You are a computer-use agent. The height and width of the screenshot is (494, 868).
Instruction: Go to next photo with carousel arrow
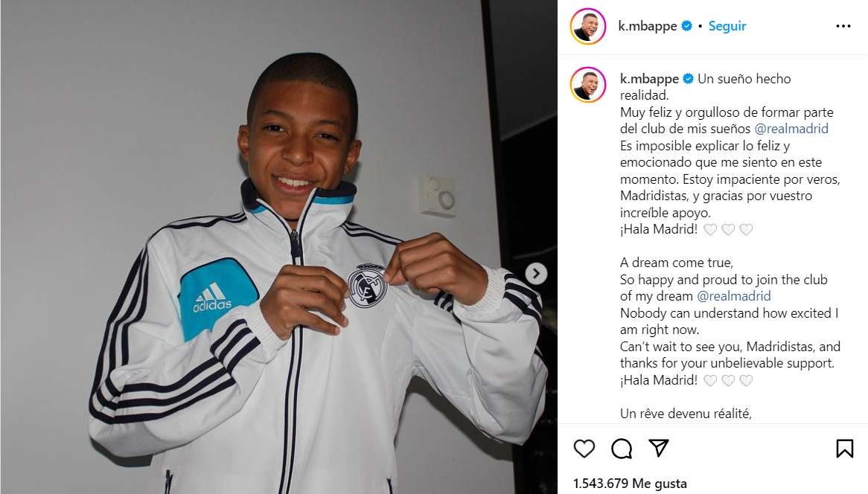click(x=536, y=274)
